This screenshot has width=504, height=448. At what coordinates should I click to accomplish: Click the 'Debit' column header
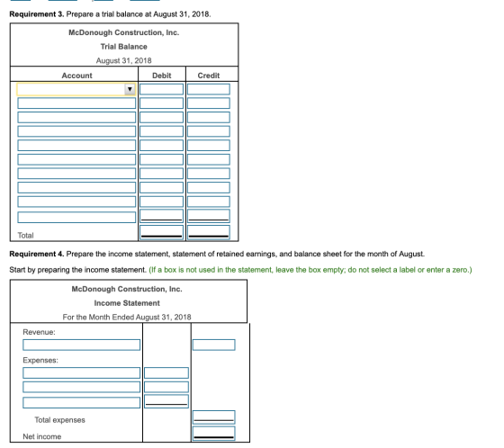162,76
